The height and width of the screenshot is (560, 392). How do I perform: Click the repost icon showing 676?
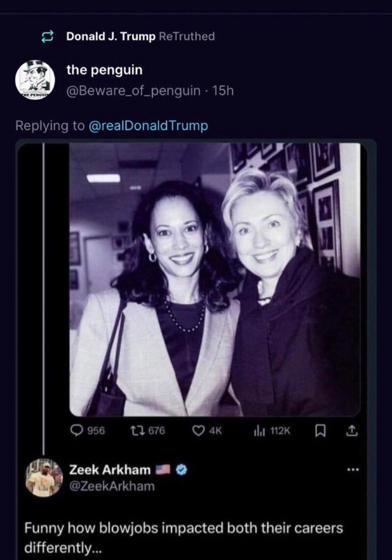tap(137, 431)
